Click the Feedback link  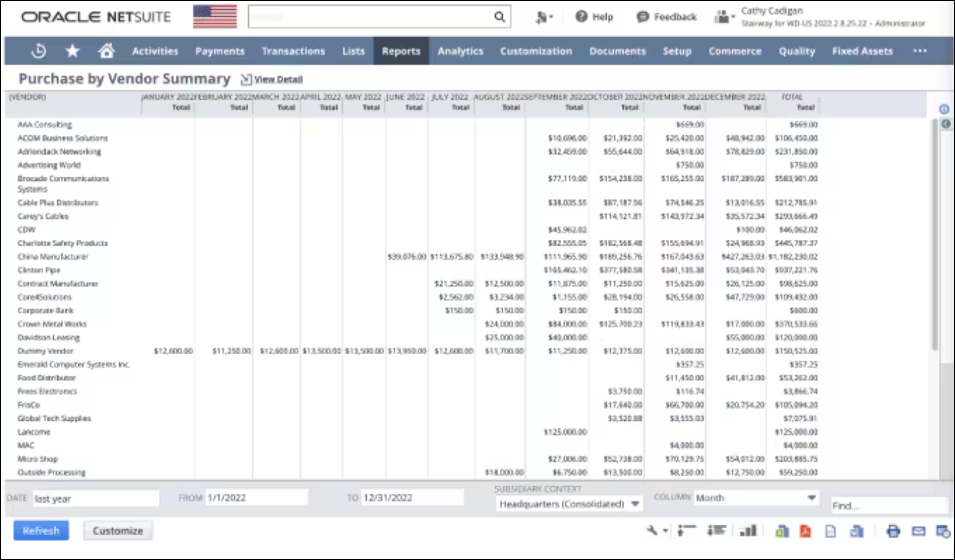676,17
